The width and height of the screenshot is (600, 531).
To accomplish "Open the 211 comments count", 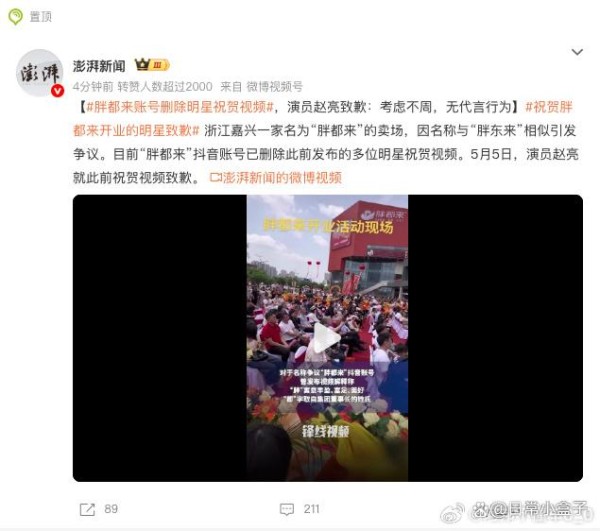I will 311,509.
